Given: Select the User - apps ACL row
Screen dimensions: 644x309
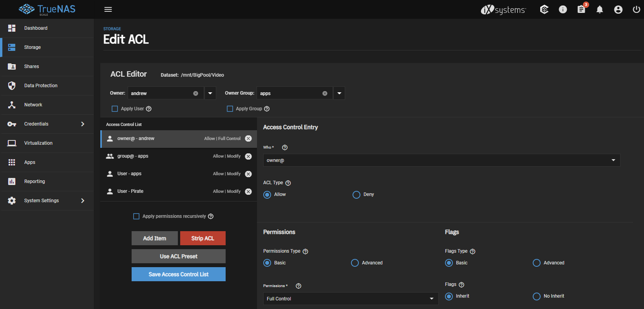Looking at the screenshot, I should coord(179,174).
